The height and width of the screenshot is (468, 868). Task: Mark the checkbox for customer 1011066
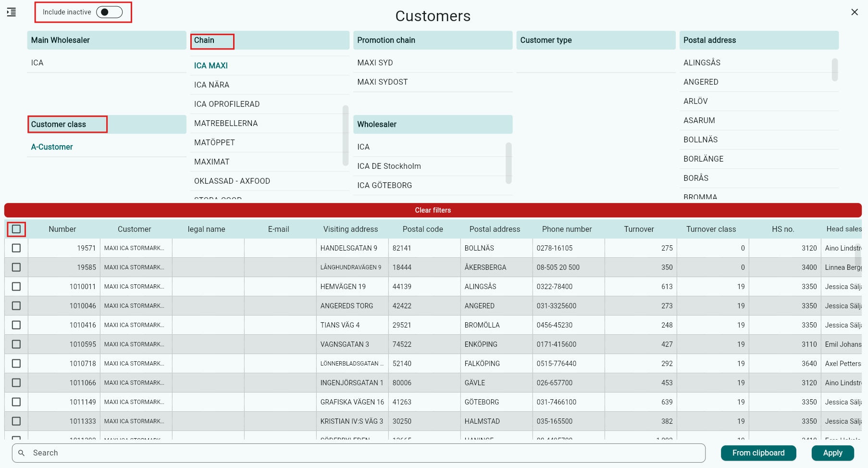tap(16, 383)
